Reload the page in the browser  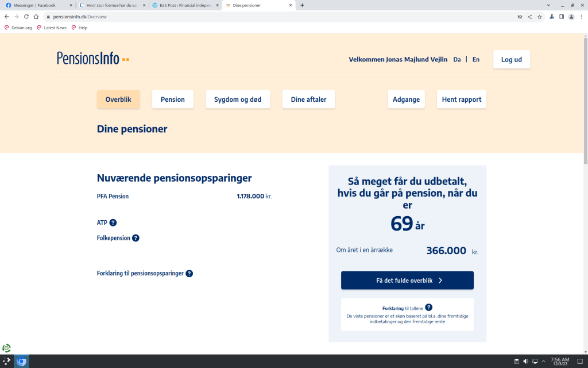[x=26, y=17]
